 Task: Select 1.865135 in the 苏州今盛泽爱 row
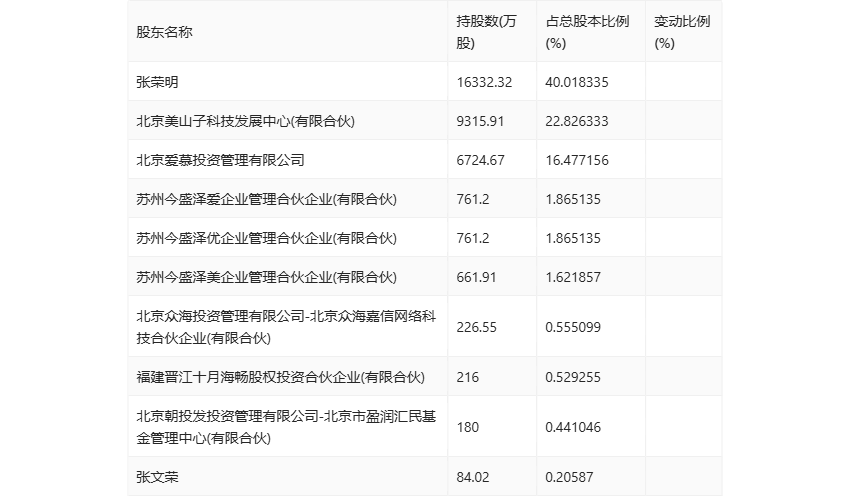pos(573,199)
